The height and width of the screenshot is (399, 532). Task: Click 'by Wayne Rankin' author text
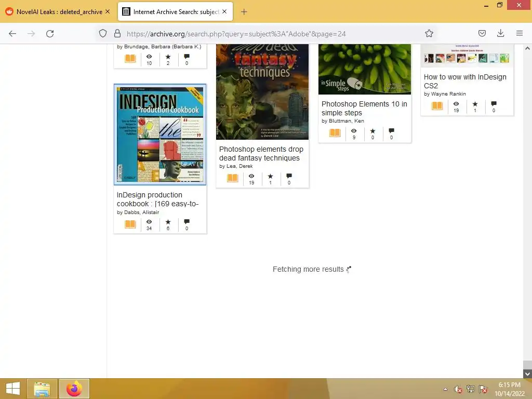445,94
